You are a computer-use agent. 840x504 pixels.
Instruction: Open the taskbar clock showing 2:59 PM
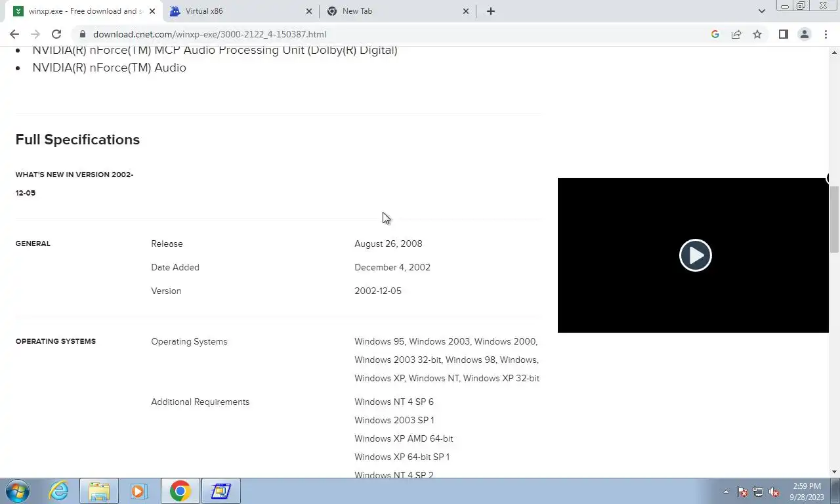point(807,492)
